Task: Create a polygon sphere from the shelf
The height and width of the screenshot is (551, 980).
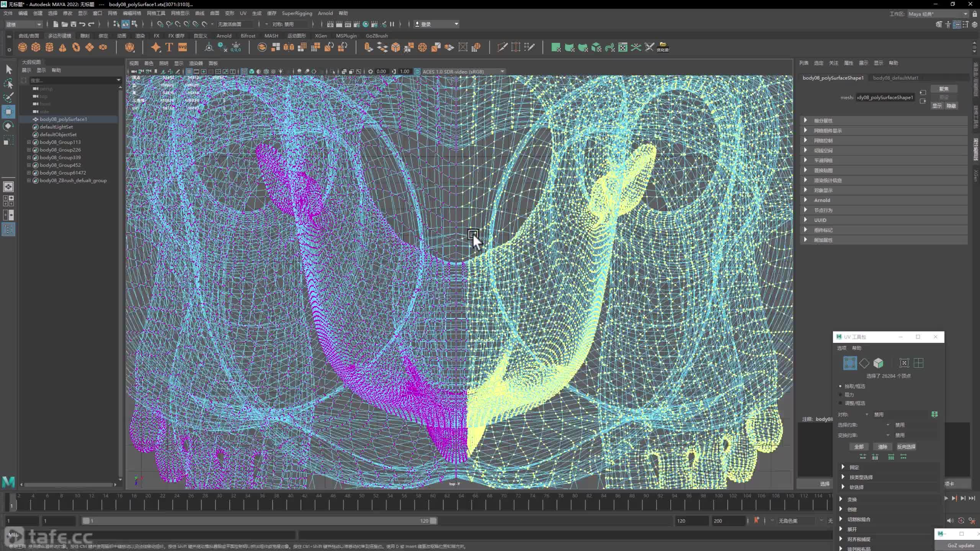Action: (x=23, y=47)
